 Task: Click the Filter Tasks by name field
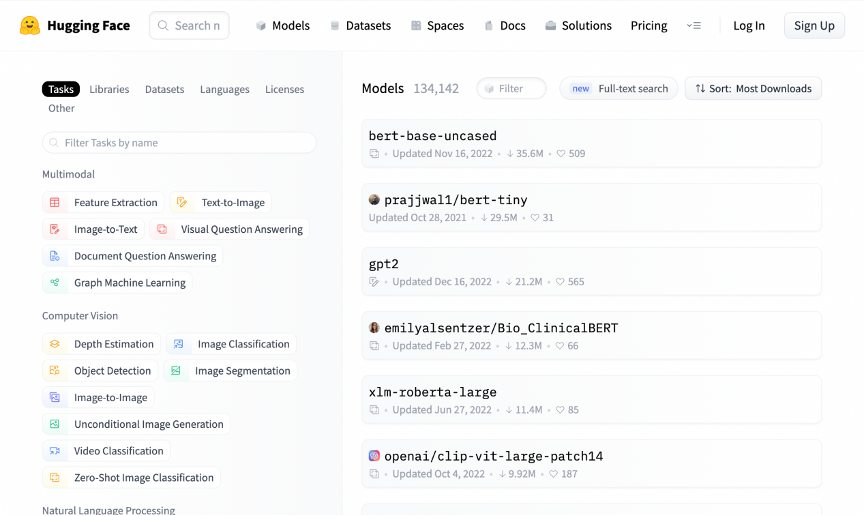[179, 143]
